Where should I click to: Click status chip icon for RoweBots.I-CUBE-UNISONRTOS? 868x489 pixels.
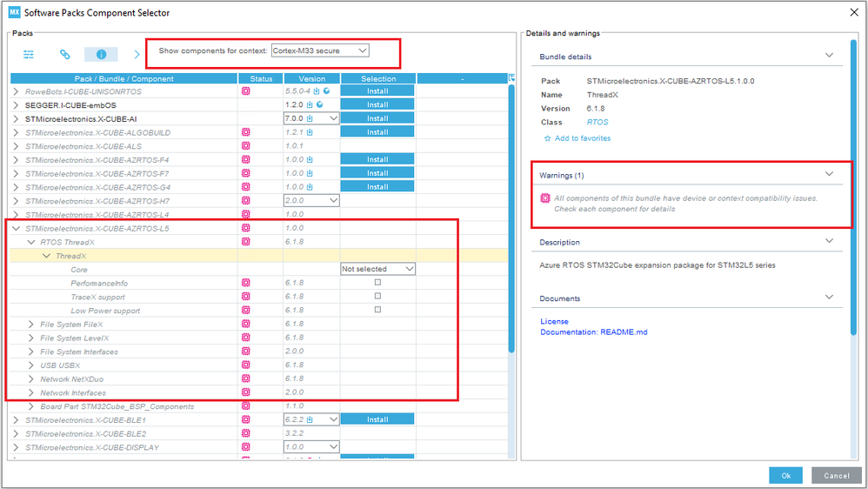coord(246,91)
